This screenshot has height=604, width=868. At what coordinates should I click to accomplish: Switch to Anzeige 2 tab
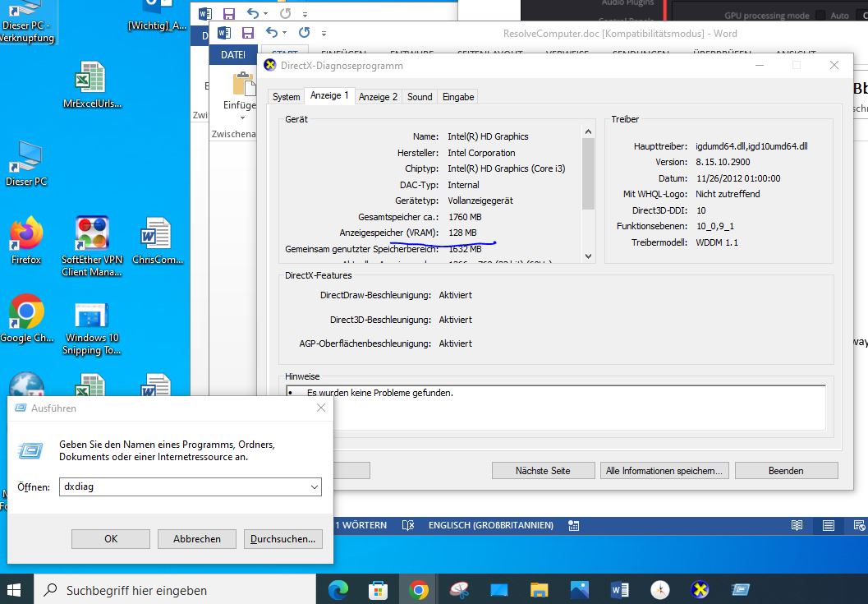378,97
